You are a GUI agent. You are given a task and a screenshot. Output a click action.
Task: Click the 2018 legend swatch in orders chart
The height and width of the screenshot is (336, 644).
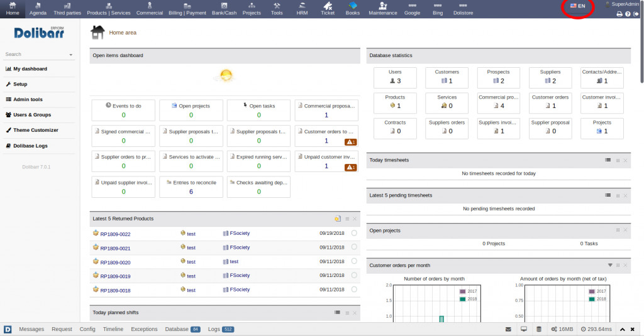tap(462, 299)
